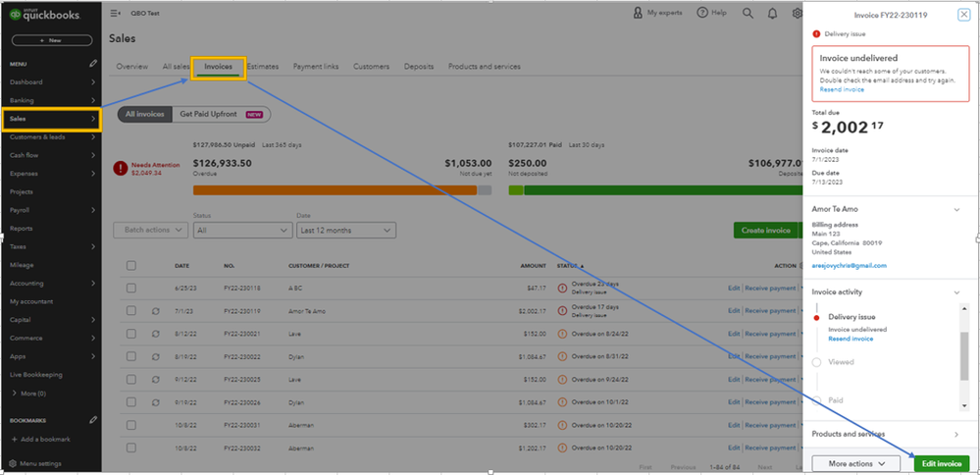Screen dimensions: 980x475
Task: Click the QuickBooks logo
Action: 45,15
